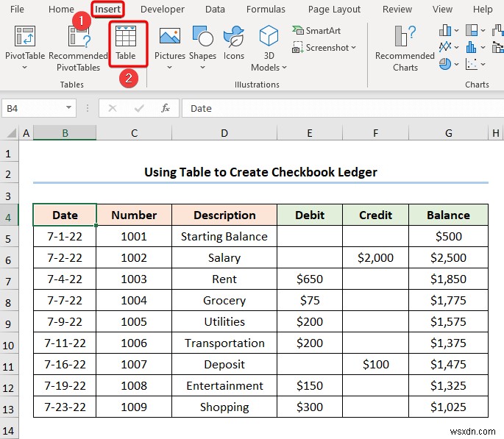The height and width of the screenshot is (439, 504).
Task: Switch to the Review tab
Action: pyautogui.click(x=397, y=10)
